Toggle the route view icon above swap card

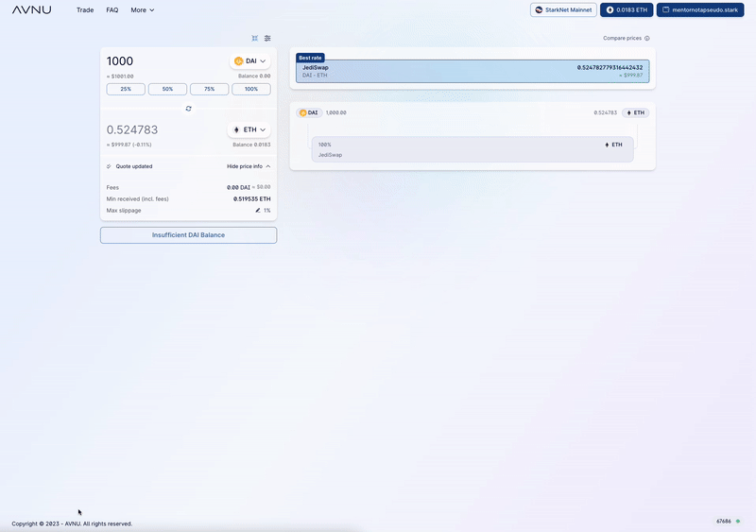pyautogui.click(x=255, y=38)
